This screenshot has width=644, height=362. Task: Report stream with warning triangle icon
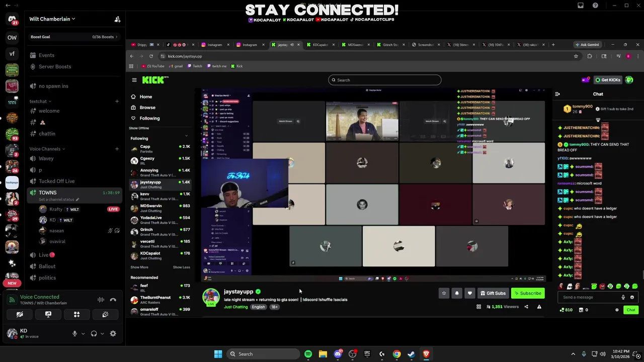coord(539,307)
